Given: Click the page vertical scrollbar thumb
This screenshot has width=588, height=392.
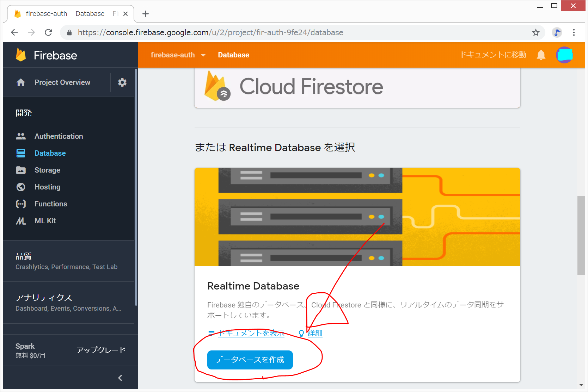Looking at the screenshot, I should point(581,235).
